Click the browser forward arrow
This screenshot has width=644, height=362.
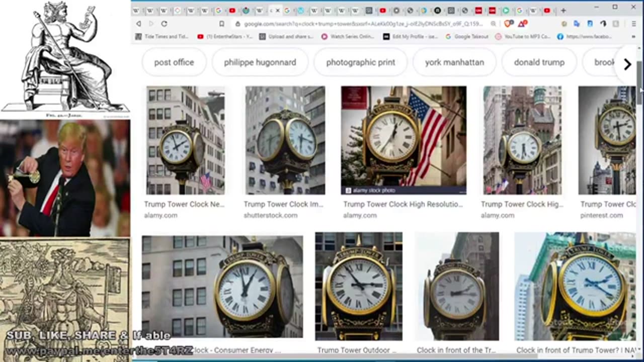pos(151,24)
